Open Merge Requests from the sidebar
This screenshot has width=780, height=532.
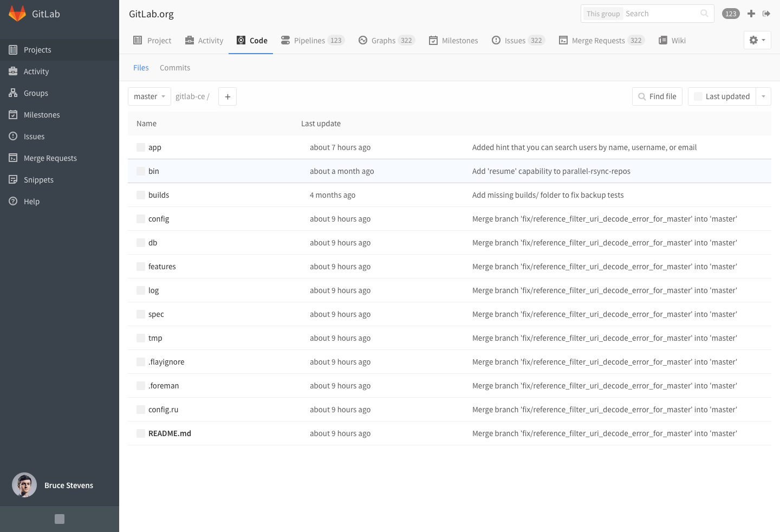pyautogui.click(x=50, y=158)
